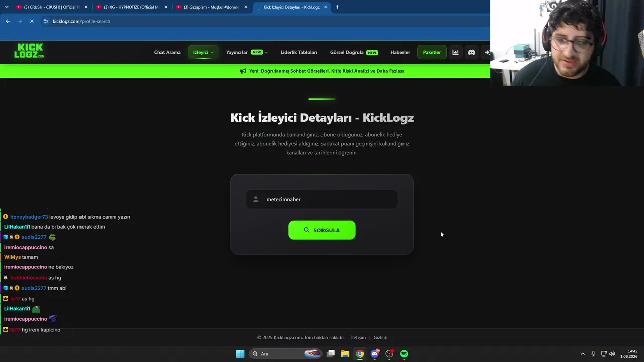
Task: Open Discord from the taskbar
Action: click(375, 354)
